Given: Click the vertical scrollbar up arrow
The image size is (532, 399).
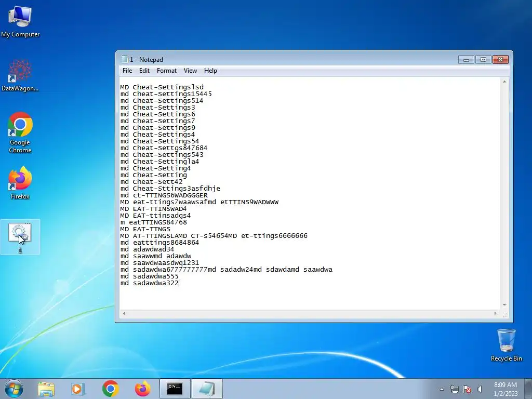Looking at the screenshot, I should [x=504, y=82].
